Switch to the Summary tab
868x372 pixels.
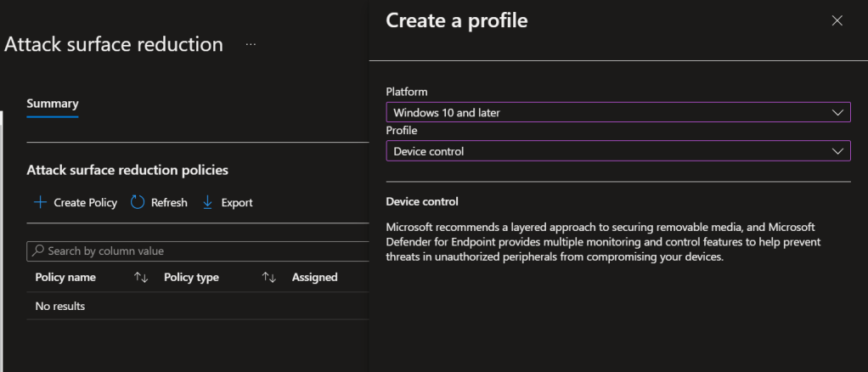[x=52, y=104]
